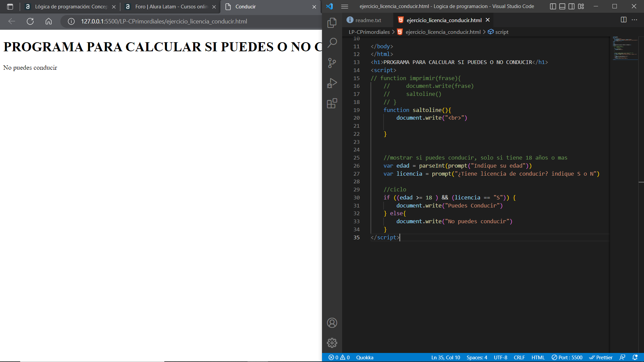Open the Manage gear menu
The width and height of the screenshot is (644, 362).
coord(332,343)
